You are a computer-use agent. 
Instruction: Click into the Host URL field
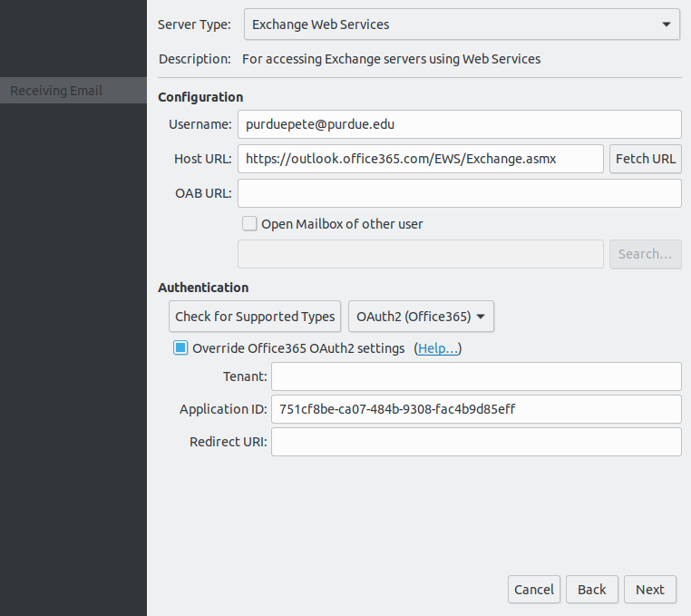pos(421,159)
